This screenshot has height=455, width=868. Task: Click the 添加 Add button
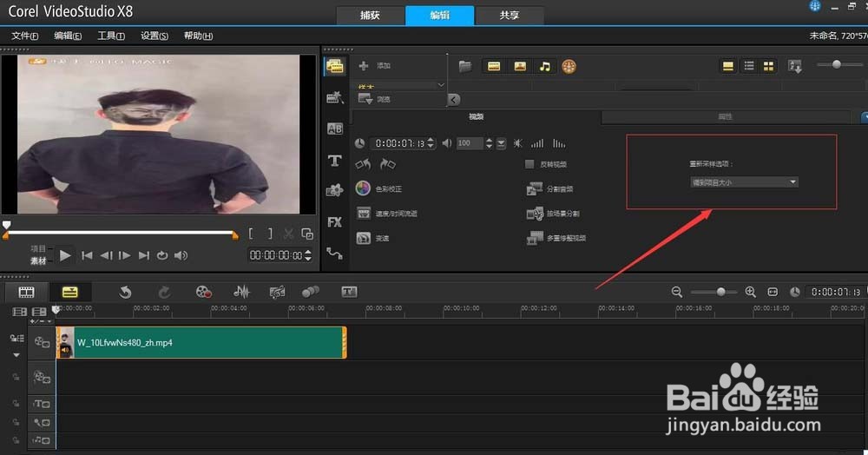(374, 66)
